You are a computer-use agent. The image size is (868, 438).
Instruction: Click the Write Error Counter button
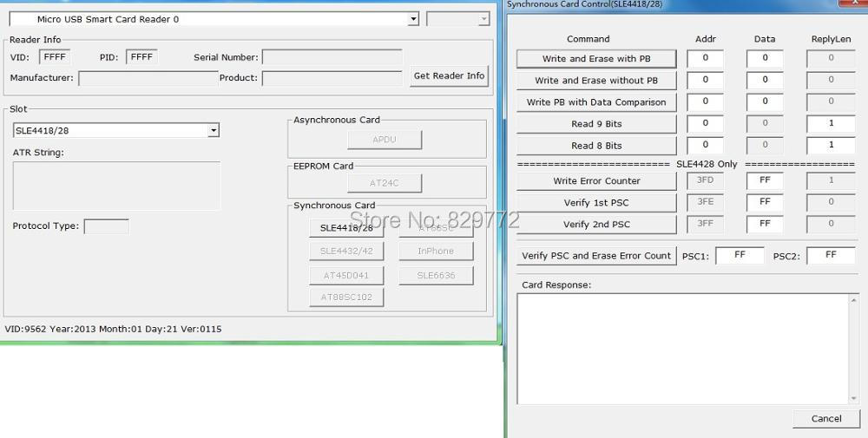(596, 181)
